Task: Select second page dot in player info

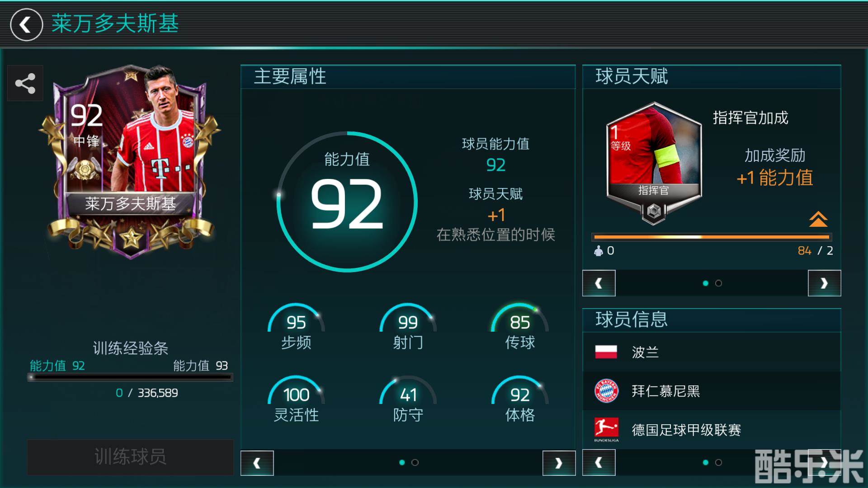Action: point(718,462)
